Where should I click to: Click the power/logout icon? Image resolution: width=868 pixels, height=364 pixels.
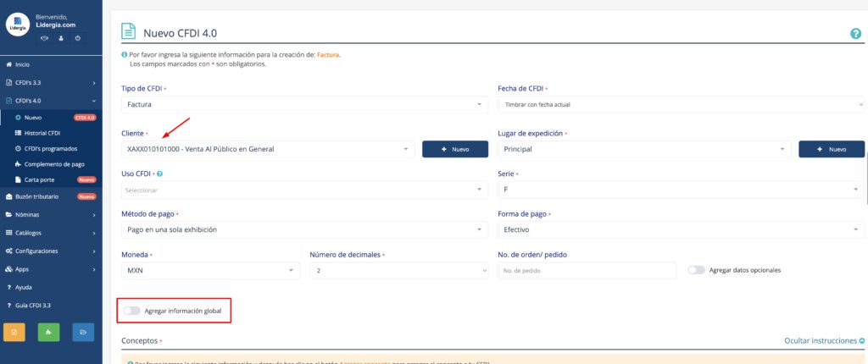click(77, 38)
